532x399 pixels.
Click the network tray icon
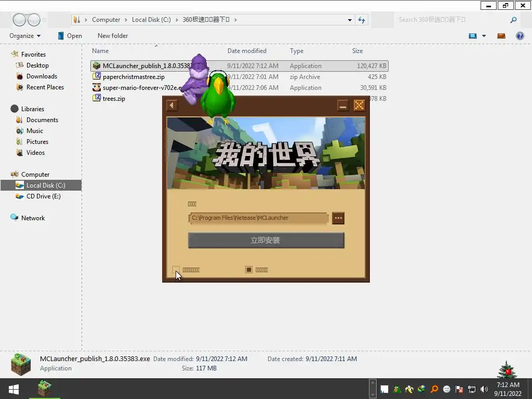(x=472, y=389)
